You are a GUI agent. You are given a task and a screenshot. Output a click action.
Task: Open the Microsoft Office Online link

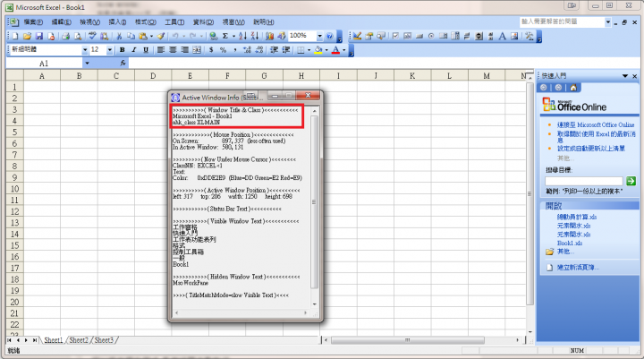[x=596, y=124]
